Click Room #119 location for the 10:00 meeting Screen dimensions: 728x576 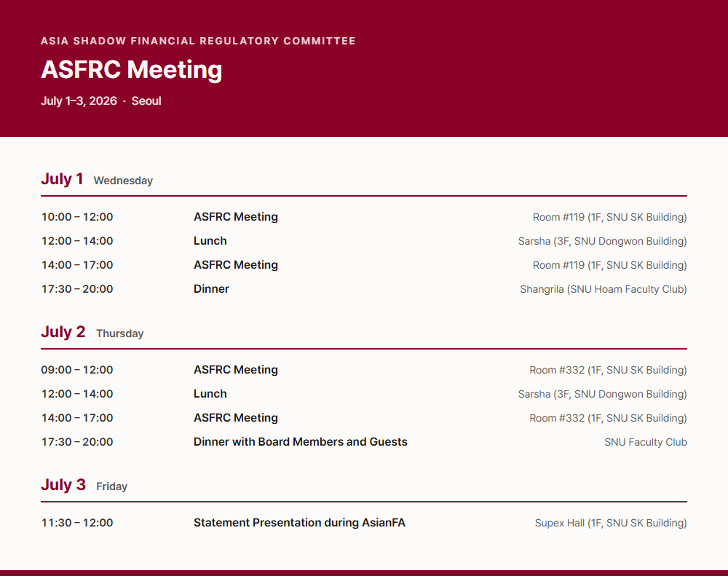click(609, 217)
